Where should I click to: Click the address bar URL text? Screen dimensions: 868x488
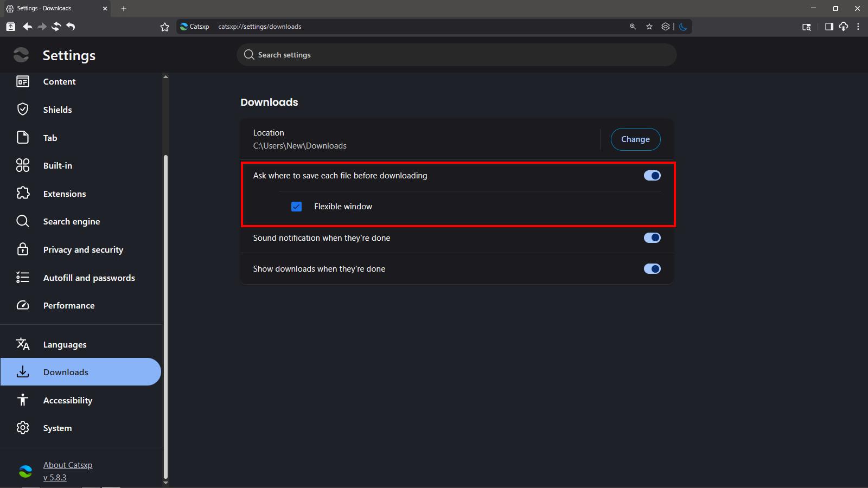point(260,27)
